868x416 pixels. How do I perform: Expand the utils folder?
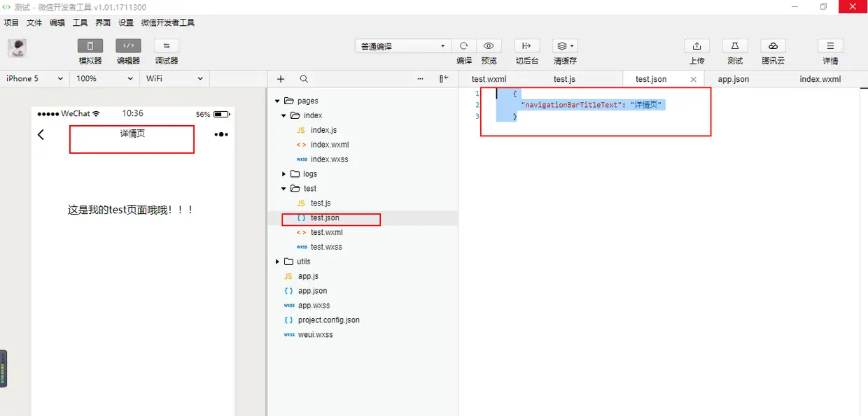pyautogui.click(x=277, y=261)
